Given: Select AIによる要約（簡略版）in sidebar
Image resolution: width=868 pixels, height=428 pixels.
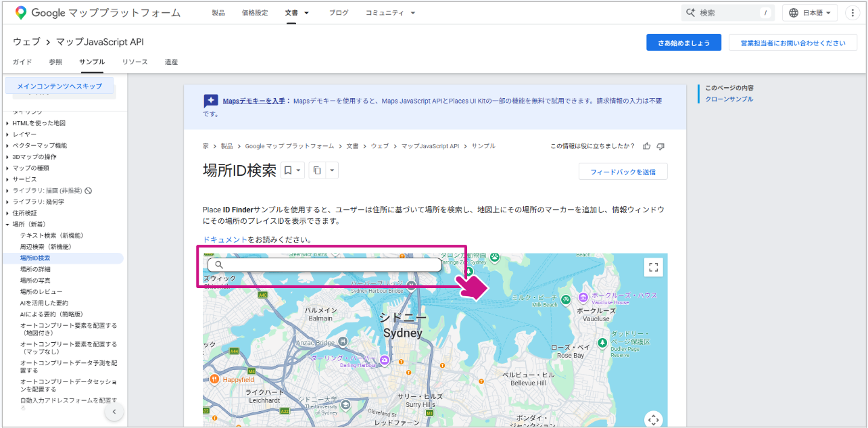Looking at the screenshot, I should pos(51,314).
